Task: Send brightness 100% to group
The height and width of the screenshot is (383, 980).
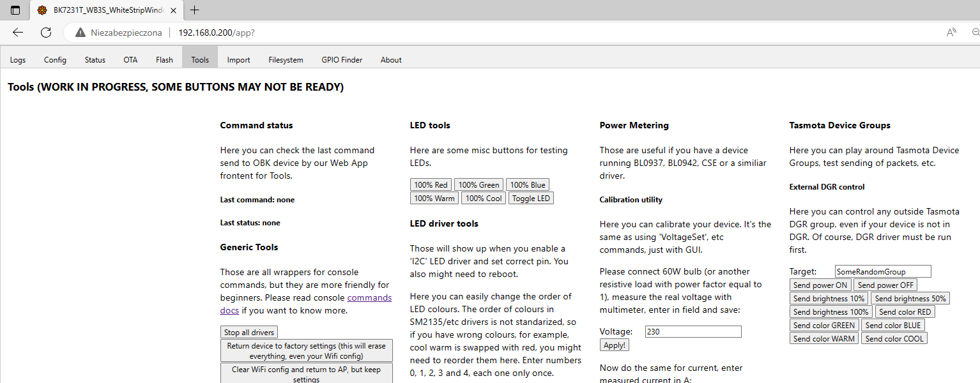Action: tap(831, 312)
